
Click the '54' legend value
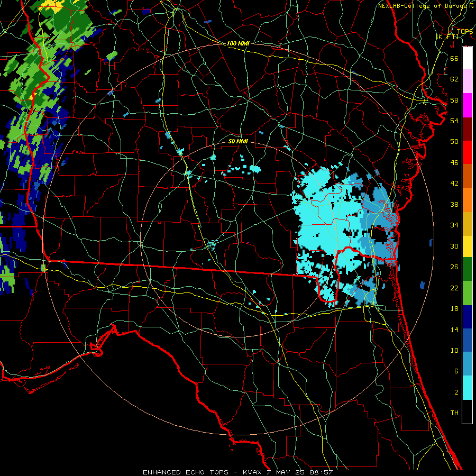(x=454, y=121)
